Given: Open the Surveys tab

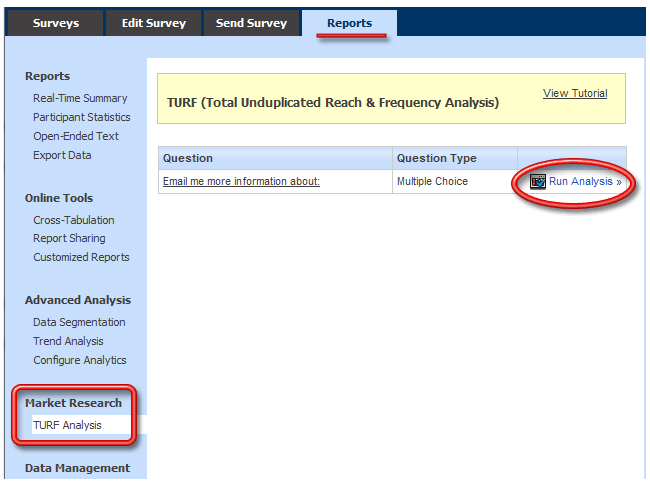Looking at the screenshot, I should coord(55,23).
